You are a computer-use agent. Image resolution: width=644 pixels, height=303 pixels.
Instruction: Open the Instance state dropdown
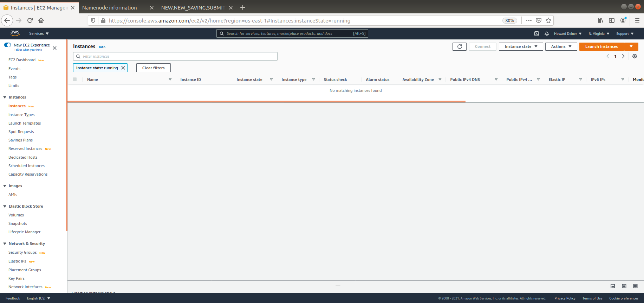pyautogui.click(x=521, y=46)
